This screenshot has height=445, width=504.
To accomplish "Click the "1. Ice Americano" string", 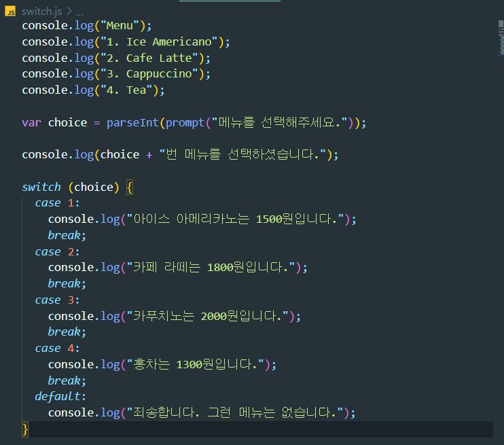I will pyautogui.click(x=160, y=42).
